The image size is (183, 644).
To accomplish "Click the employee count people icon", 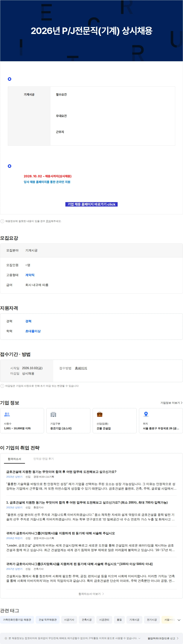I will [7, 414].
